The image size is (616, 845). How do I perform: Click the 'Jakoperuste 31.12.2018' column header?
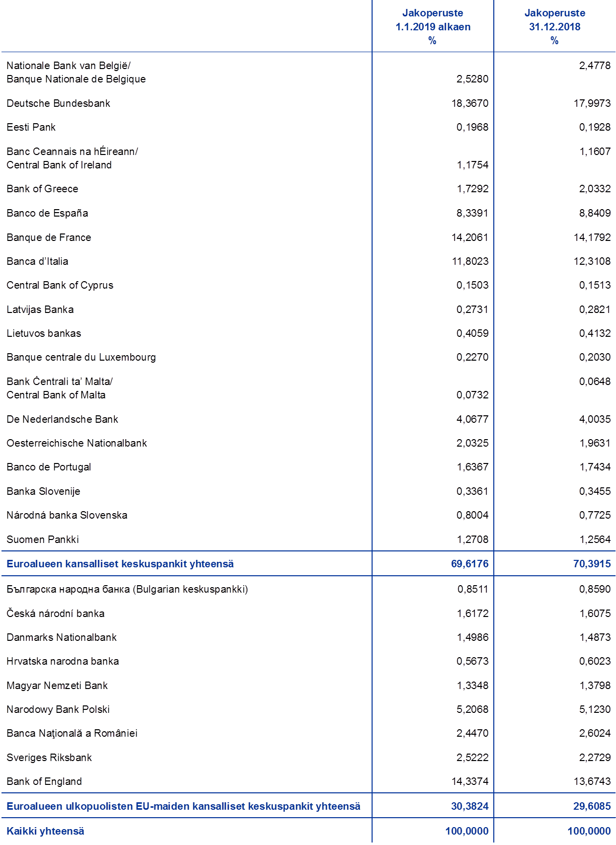coord(554,27)
